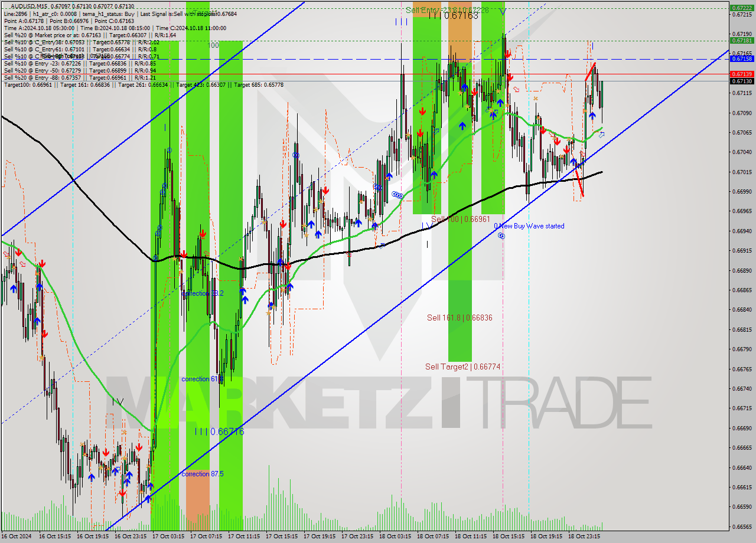Select the green 0.67222 price tag on axis
Screen dimensions: 756x543
pyautogui.click(x=742, y=8)
